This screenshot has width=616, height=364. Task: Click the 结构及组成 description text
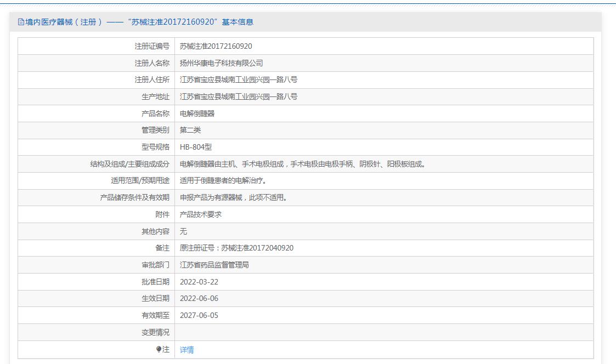[302, 164]
